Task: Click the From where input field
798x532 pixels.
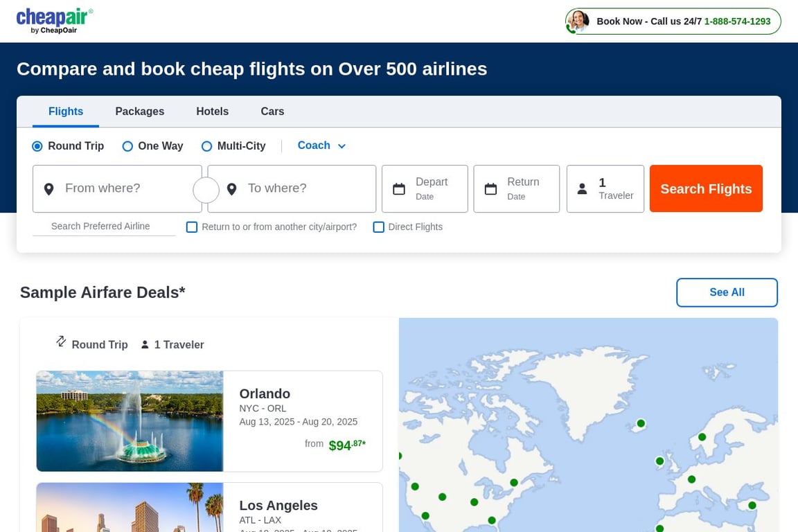Action: 117,189
